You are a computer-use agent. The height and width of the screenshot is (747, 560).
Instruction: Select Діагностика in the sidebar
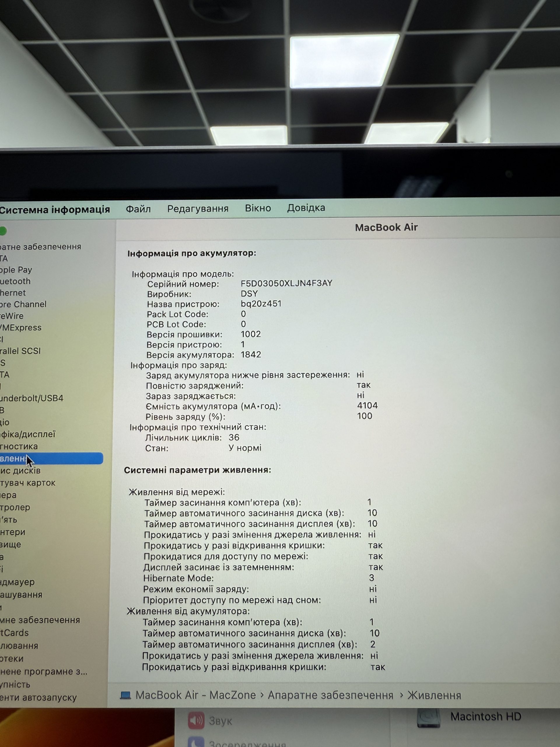pyautogui.click(x=19, y=446)
